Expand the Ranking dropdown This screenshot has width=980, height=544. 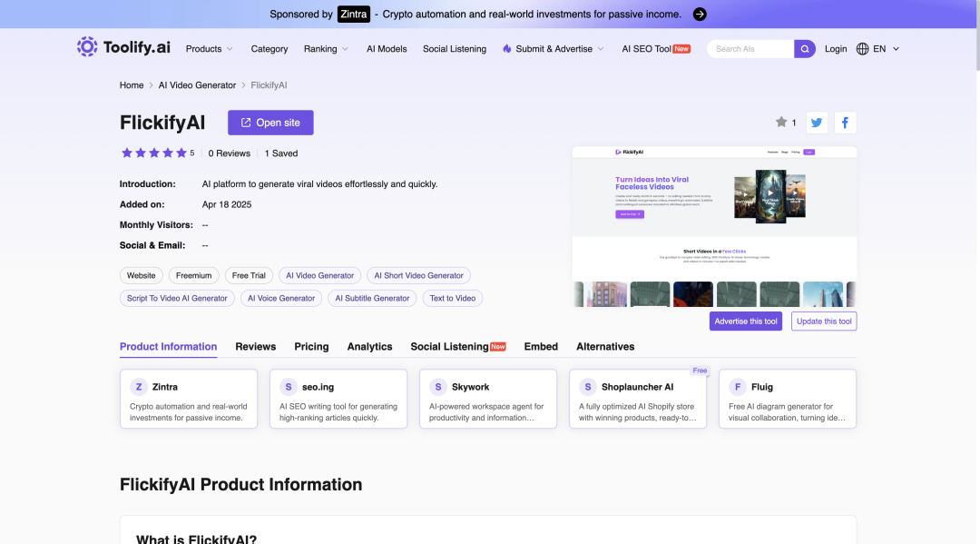pos(326,49)
